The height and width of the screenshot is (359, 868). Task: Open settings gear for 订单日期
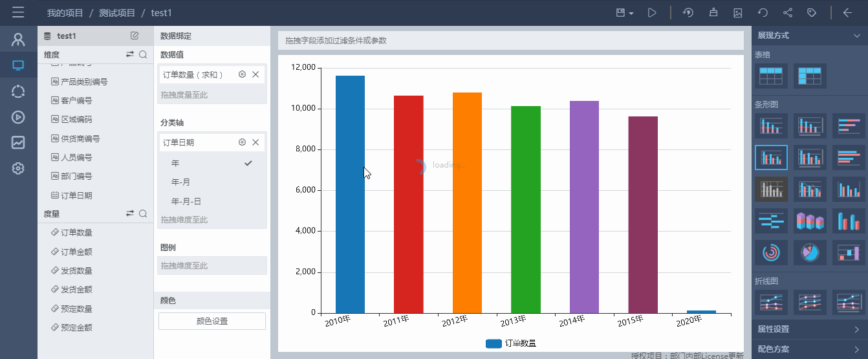tap(242, 142)
